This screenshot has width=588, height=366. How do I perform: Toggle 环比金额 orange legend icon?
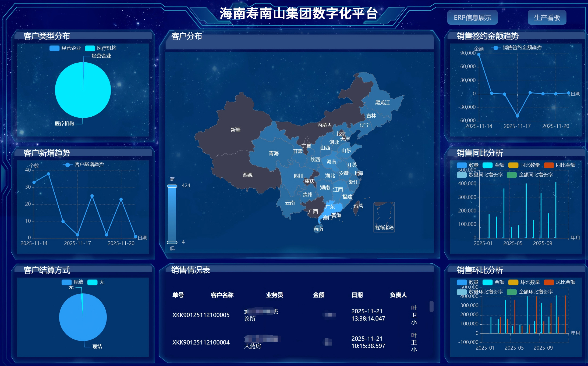(x=549, y=282)
